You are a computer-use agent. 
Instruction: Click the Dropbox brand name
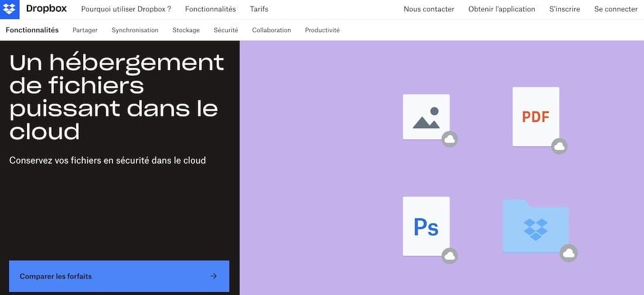click(46, 9)
